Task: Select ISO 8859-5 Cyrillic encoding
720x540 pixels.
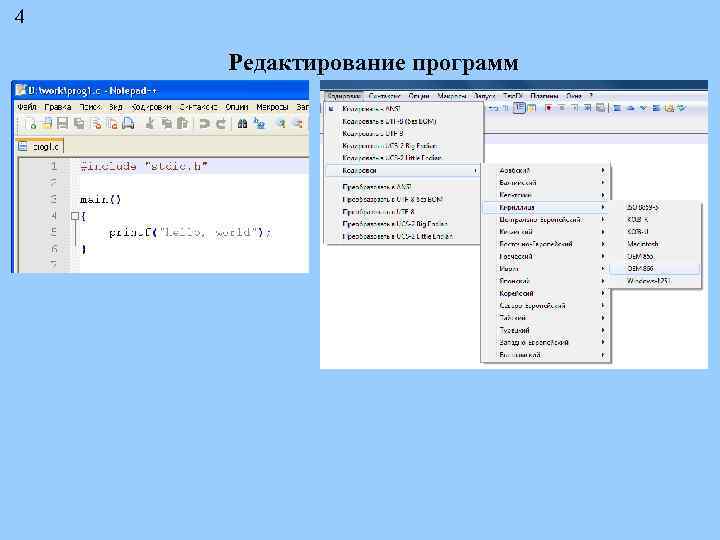Action: pos(655,208)
